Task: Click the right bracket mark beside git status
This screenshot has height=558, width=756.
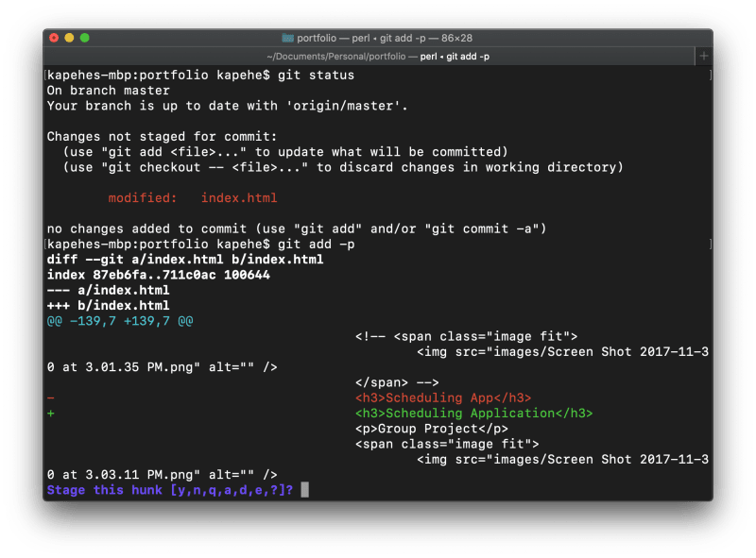Action: 709,76
